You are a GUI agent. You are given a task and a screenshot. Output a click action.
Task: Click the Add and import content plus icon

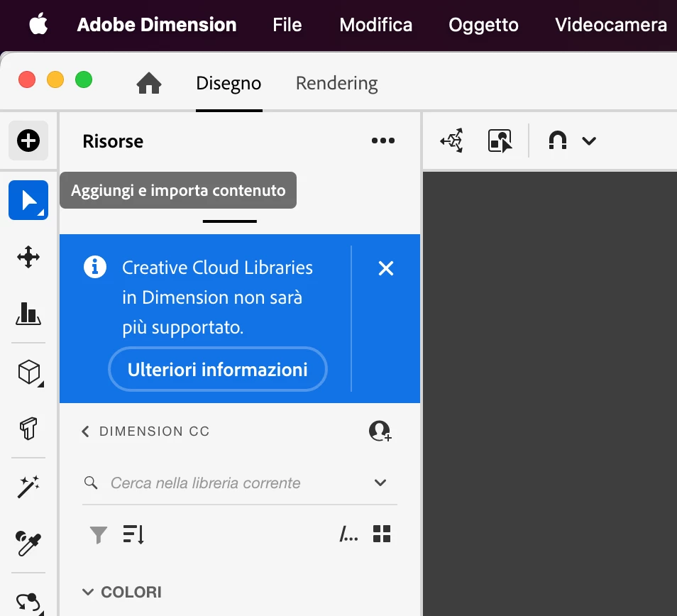pos(28,141)
